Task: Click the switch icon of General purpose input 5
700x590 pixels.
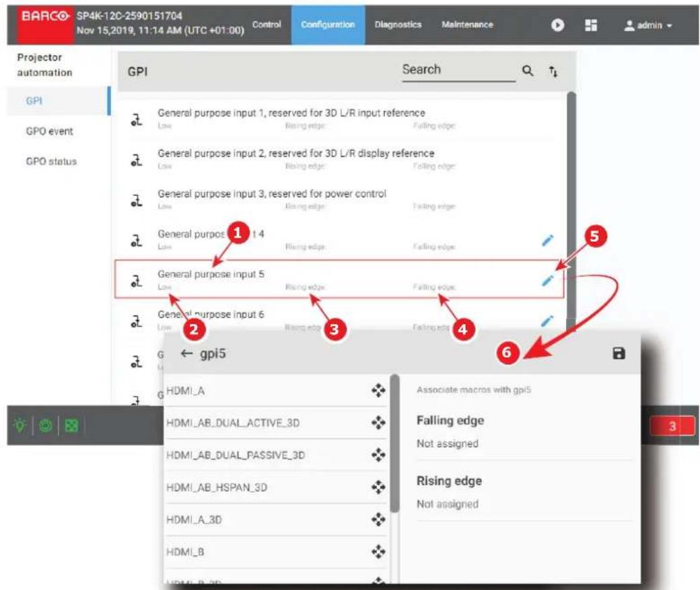Action: coord(137,280)
